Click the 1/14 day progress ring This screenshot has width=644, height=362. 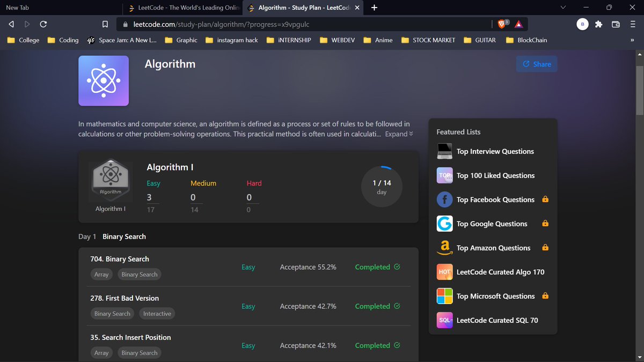tap(382, 186)
